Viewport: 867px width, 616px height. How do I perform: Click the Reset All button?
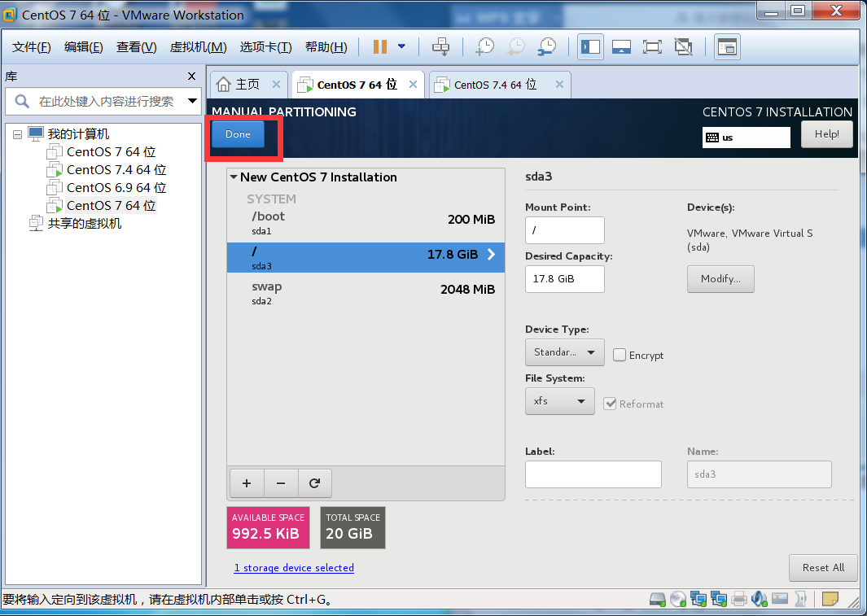[x=823, y=568]
